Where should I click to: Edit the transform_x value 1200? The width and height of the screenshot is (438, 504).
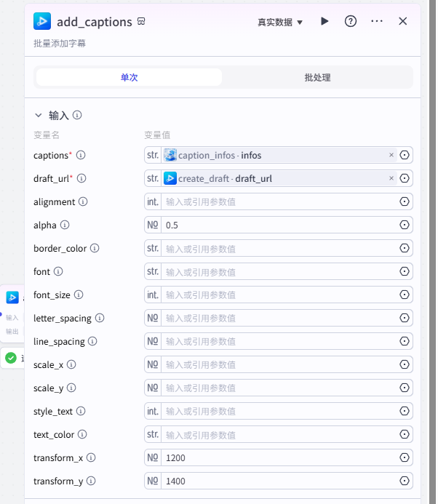[279, 457]
